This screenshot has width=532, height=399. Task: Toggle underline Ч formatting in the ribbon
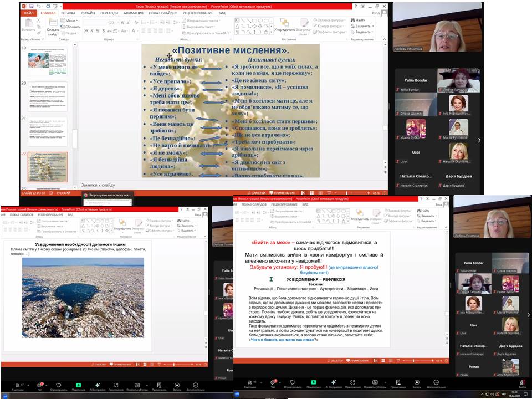coord(98,31)
